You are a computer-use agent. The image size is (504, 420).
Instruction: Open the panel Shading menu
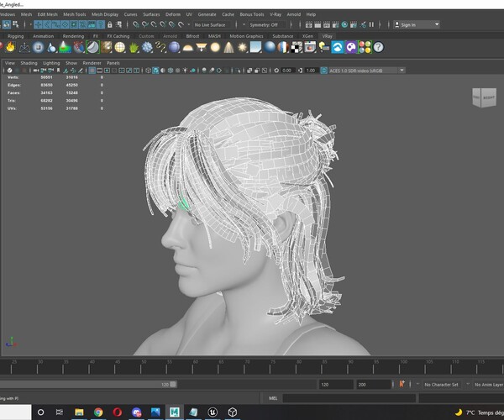(29, 63)
